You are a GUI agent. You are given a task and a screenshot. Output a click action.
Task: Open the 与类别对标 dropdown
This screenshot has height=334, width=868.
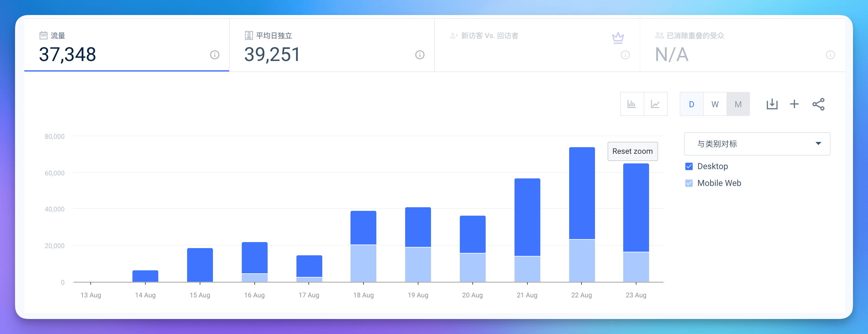pyautogui.click(x=757, y=144)
